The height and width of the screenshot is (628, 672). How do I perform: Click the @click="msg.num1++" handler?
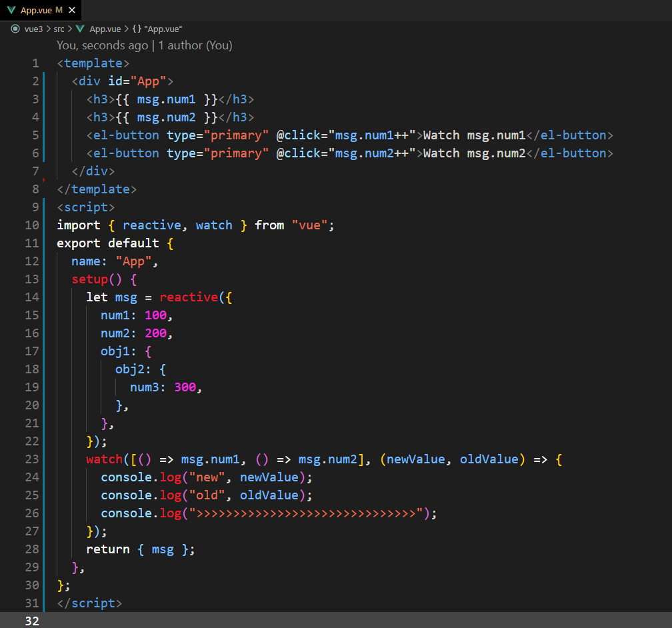tap(346, 135)
